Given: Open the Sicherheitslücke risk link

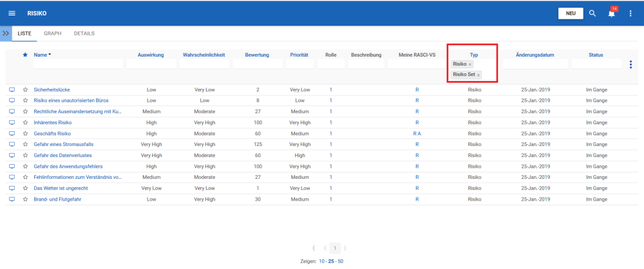Looking at the screenshot, I should click(x=52, y=89).
